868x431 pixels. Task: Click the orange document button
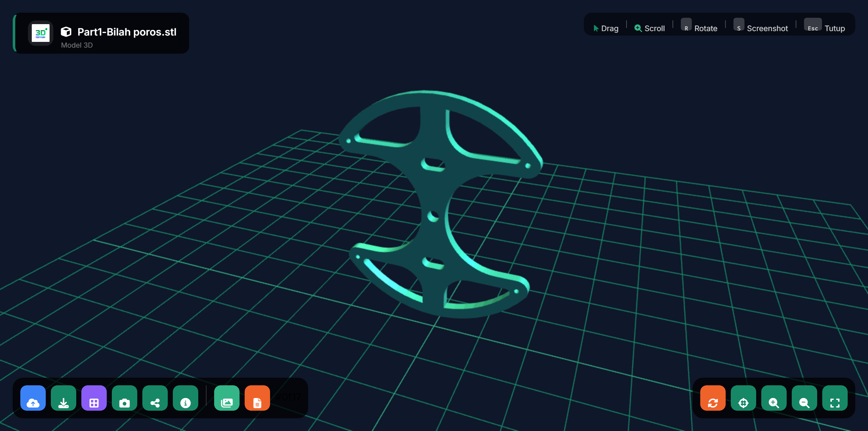point(257,398)
